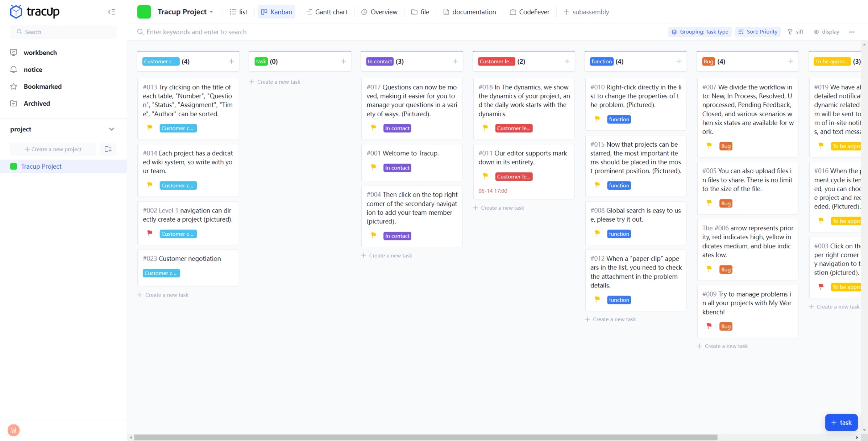Image resolution: width=868 pixels, height=441 pixels.
Task: Click the priority flag on #008 card
Action: click(x=597, y=234)
